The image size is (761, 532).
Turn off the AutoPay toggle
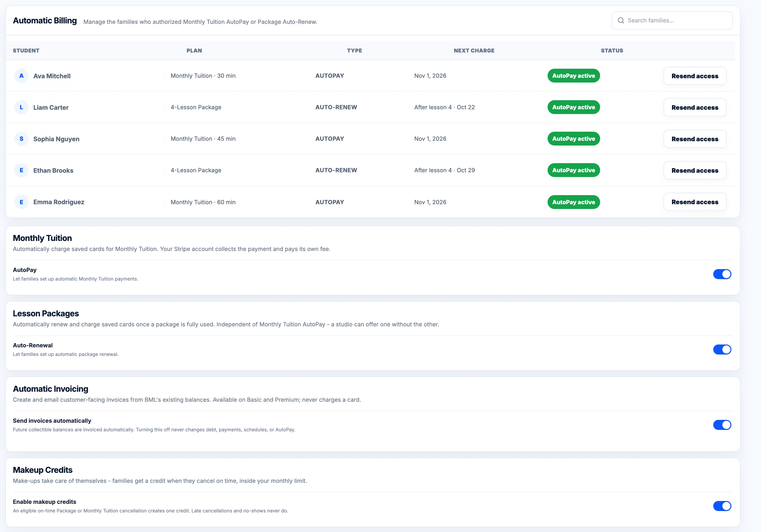click(x=722, y=274)
